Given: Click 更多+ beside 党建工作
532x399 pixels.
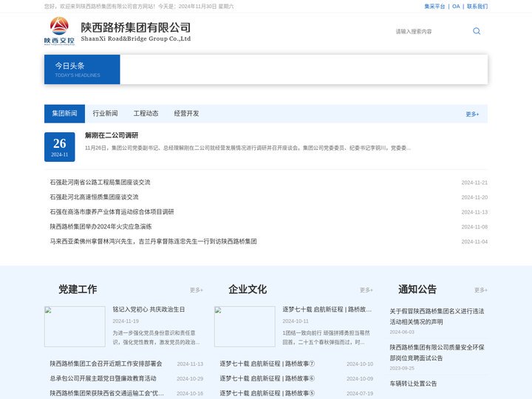Looking at the screenshot, I should click(197, 290).
